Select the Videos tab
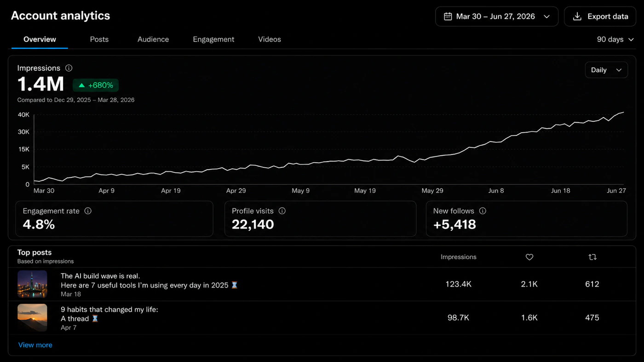 [270, 40]
